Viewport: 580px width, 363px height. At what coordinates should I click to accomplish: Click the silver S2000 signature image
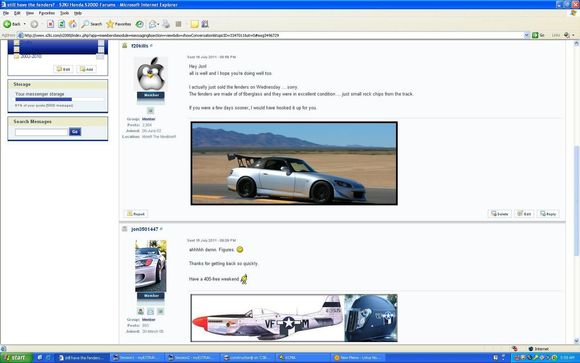(x=294, y=163)
